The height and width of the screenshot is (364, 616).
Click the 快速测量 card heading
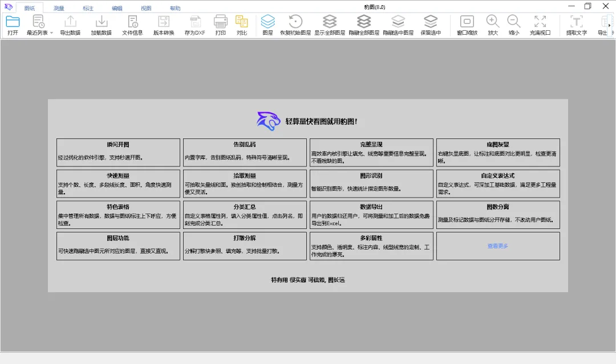tap(118, 175)
